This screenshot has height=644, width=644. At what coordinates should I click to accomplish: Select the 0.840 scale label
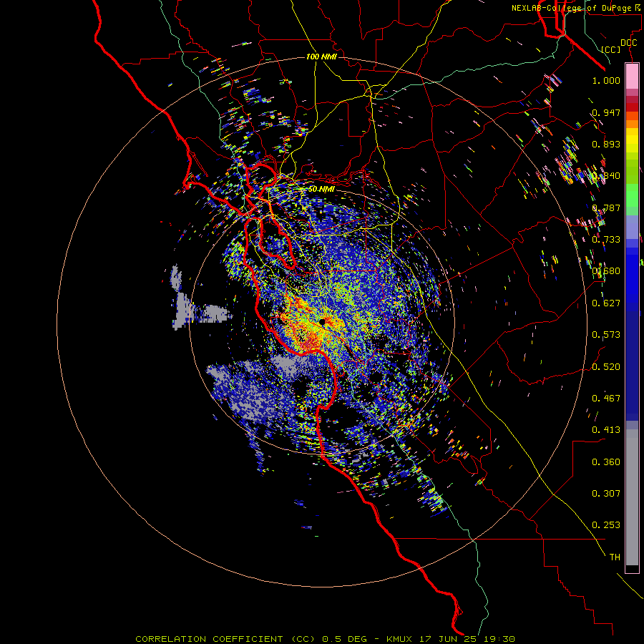point(606,176)
